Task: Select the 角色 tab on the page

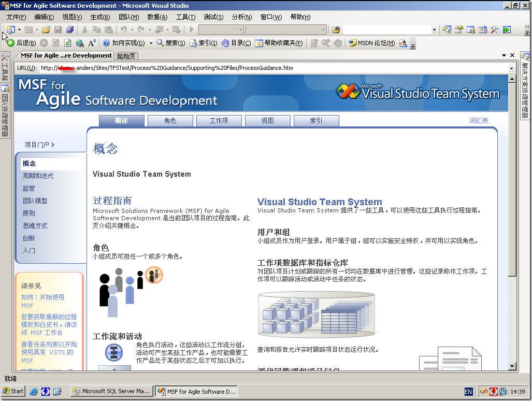Action: (170, 121)
